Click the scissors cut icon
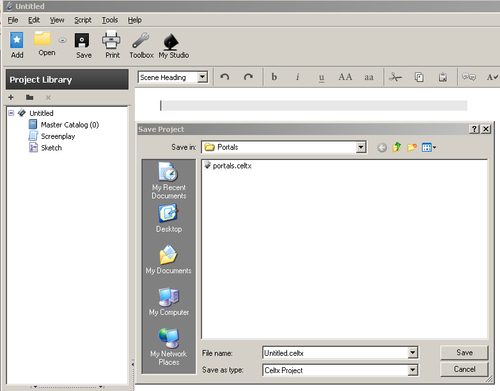This screenshot has height=391, width=500. click(x=395, y=77)
